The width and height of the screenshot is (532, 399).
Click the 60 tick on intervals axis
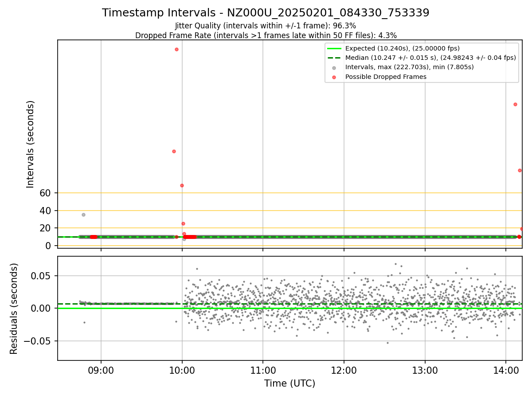pyautogui.click(x=46, y=193)
